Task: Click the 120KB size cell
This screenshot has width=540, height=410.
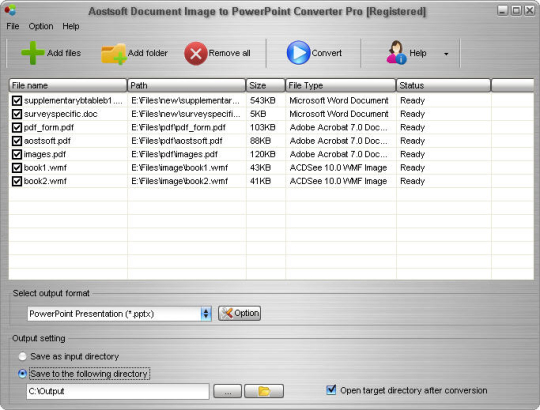Action: [x=263, y=154]
